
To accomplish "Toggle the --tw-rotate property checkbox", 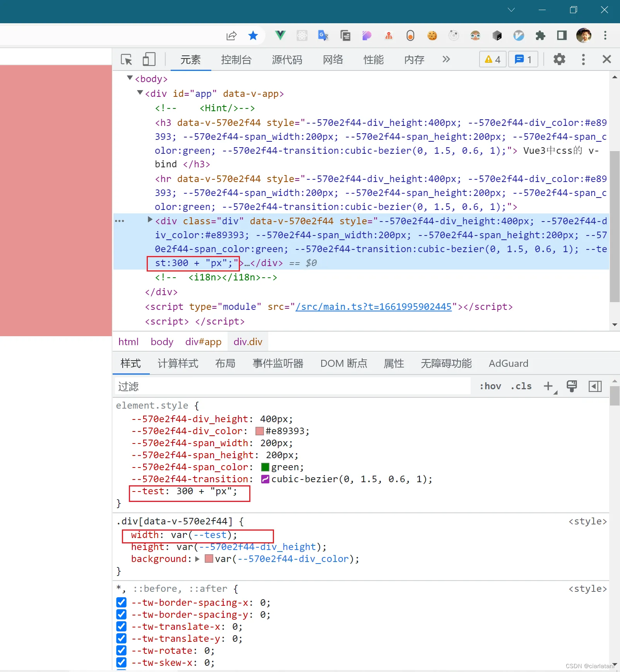I will tap(122, 650).
